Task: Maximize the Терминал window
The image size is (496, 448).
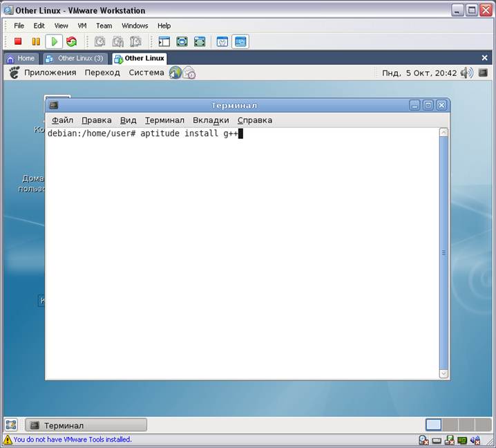Action: coord(428,105)
